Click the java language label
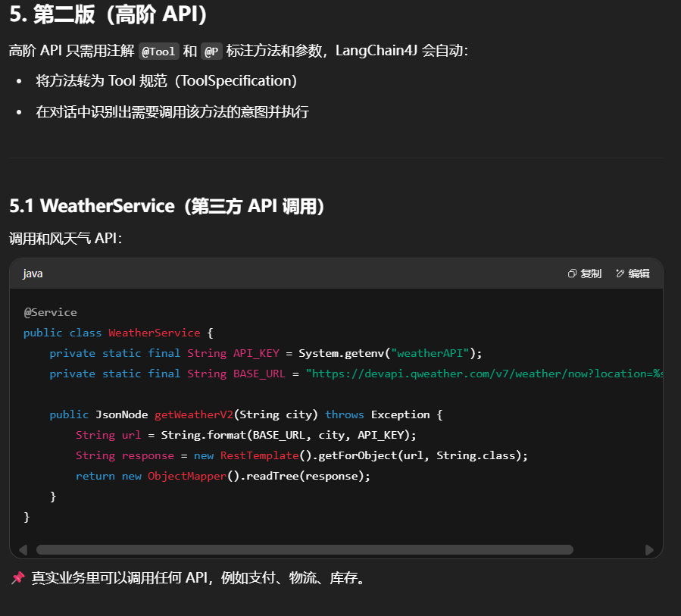 click(33, 274)
